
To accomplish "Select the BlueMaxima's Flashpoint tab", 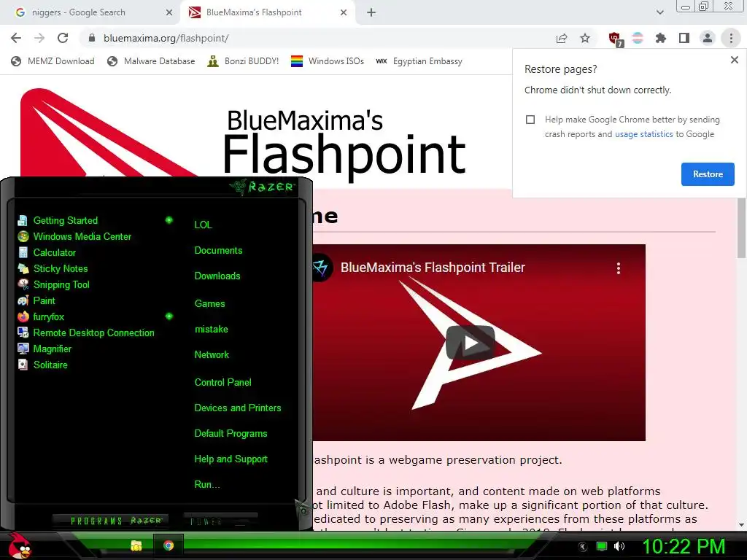I will tap(267, 12).
